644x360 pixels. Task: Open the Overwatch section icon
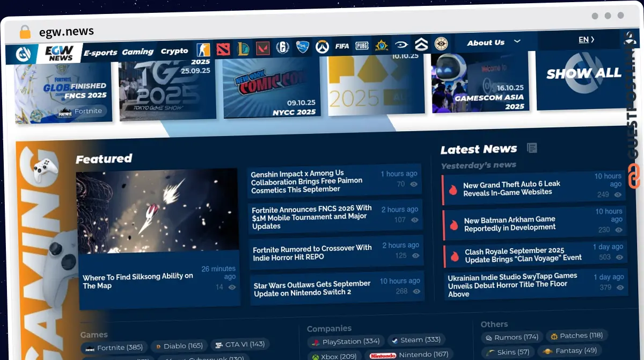[x=322, y=47]
